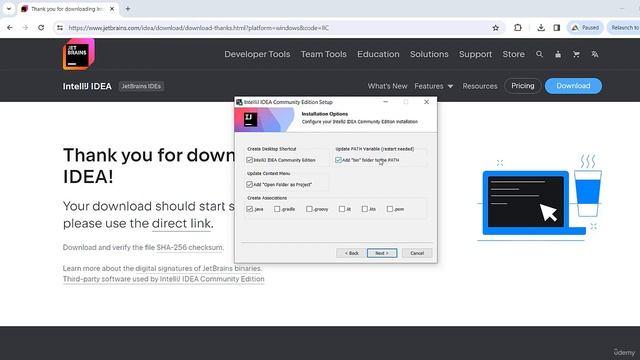Open third-party software used link
The width and height of the screenshot is (640, 360).
(163, 279)
